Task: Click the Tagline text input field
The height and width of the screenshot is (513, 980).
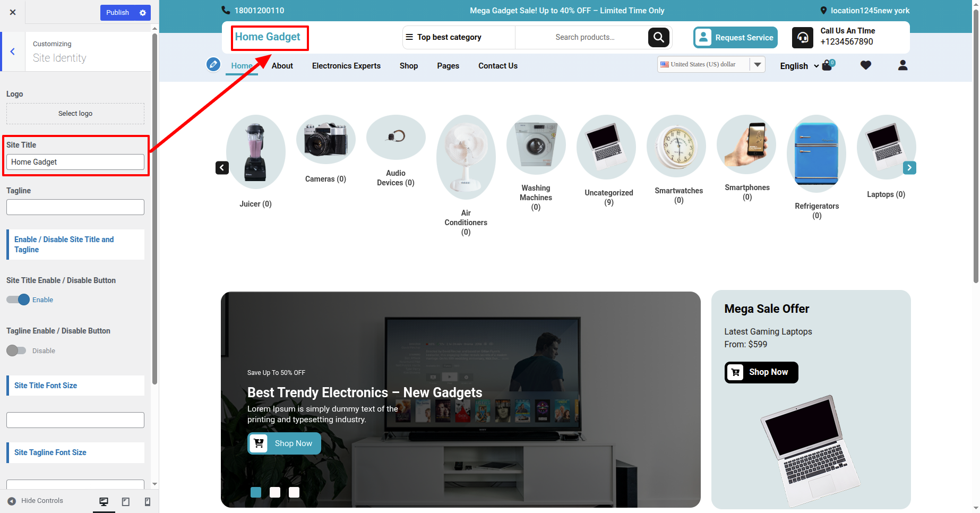Action: pyautogui.click(x=75, y=207)
